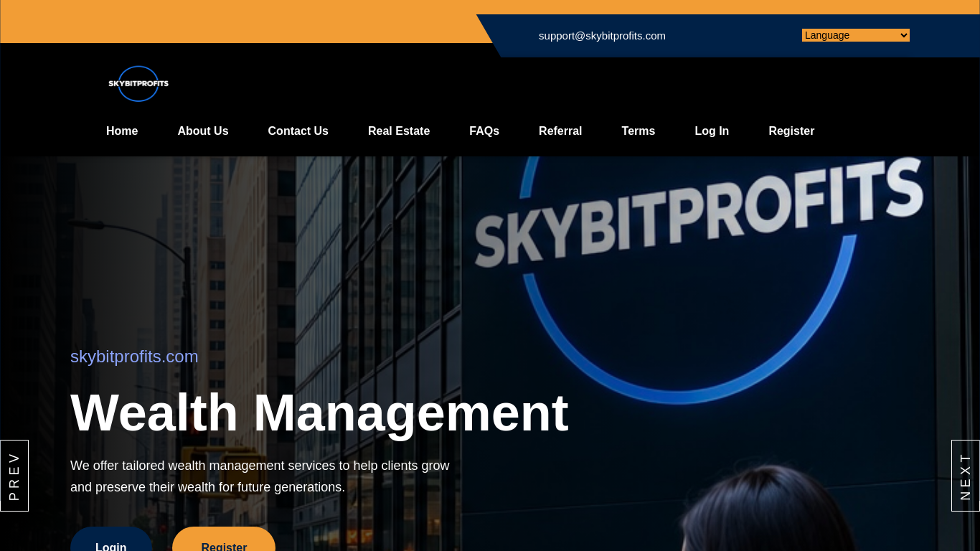Advance to the next slide with NEXT
Screen dimensions: 980x551
966,476
